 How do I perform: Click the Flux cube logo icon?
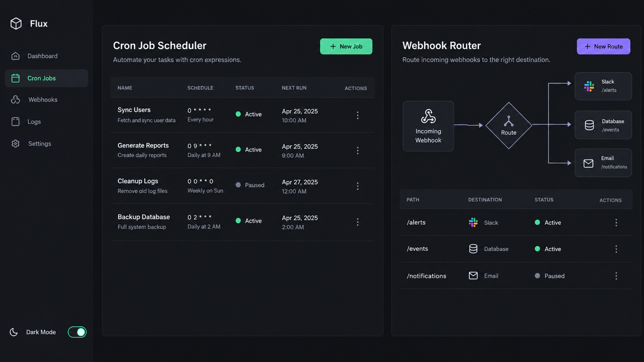tap(16, 23)
